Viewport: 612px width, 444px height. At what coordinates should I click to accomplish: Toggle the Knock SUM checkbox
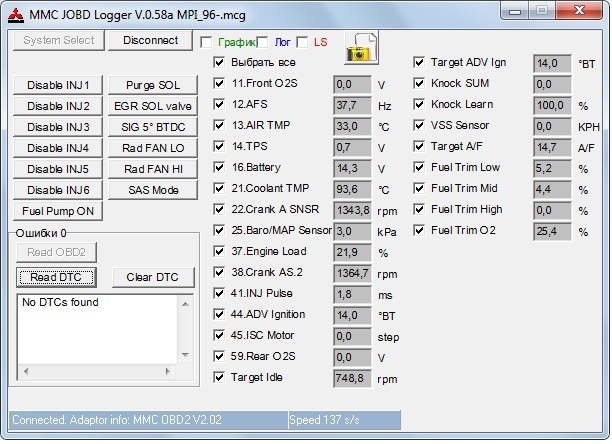tap(420, 83)
